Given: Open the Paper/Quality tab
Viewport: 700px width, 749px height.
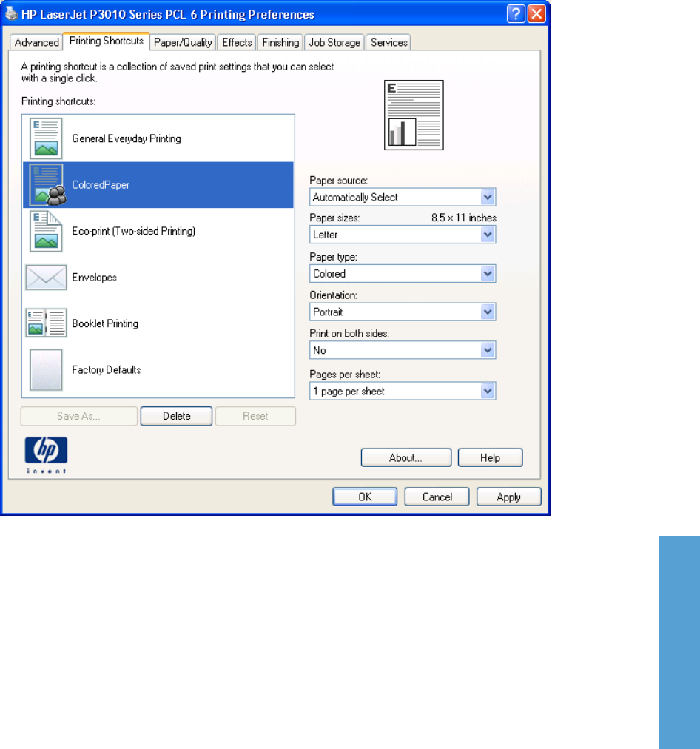Looking at the screenshot, I should click(183, 42).
